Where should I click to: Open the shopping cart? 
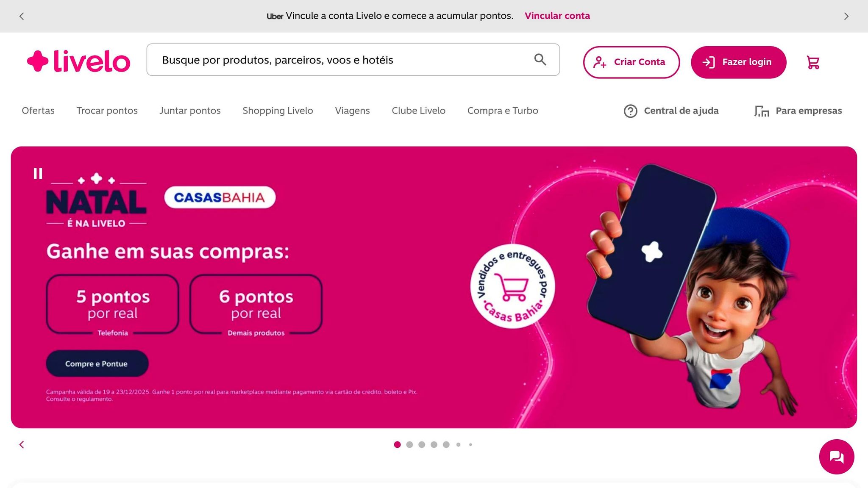point(813,62)
